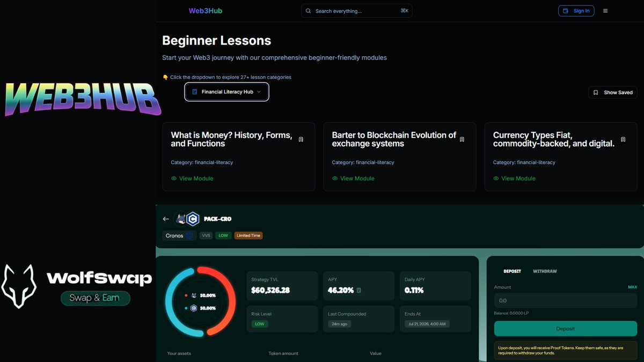Click the magnifier icon in the search bar
644x362 pixels.
point(308,11)
